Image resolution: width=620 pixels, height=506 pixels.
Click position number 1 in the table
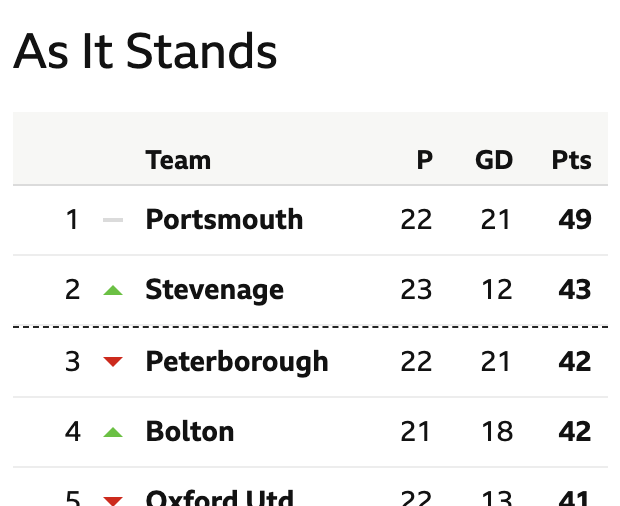click(72, 219)
